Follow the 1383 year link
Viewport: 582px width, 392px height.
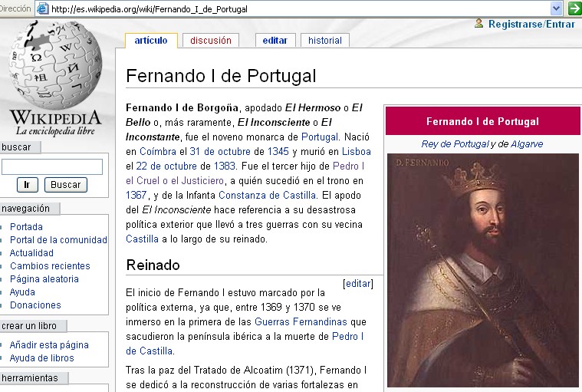(x=225, y=166)
